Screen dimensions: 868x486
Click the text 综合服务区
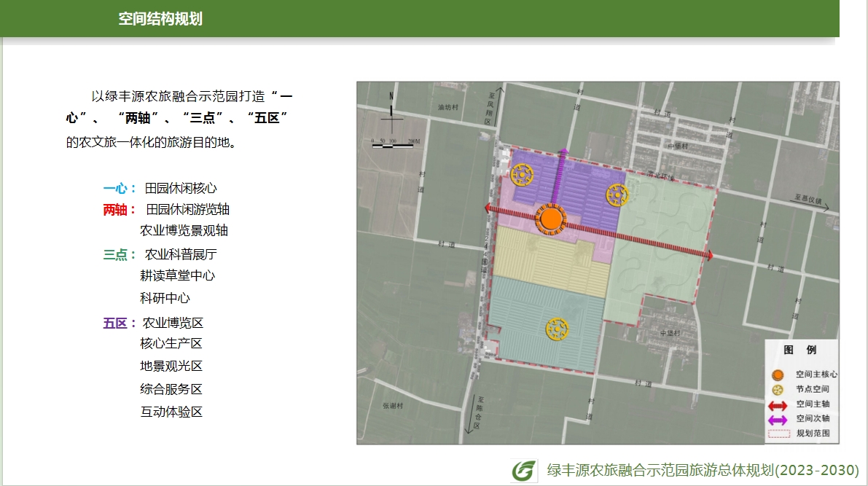[x=171, y=390]
